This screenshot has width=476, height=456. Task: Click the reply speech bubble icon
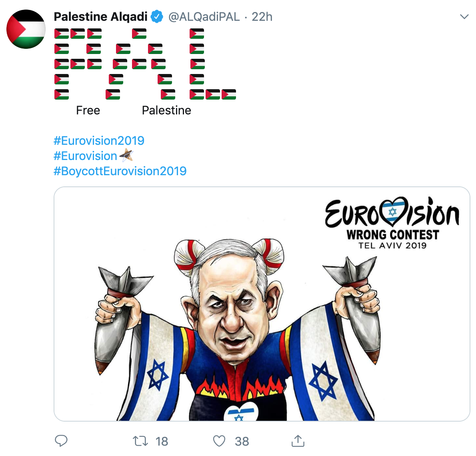(x=61, y=441)
